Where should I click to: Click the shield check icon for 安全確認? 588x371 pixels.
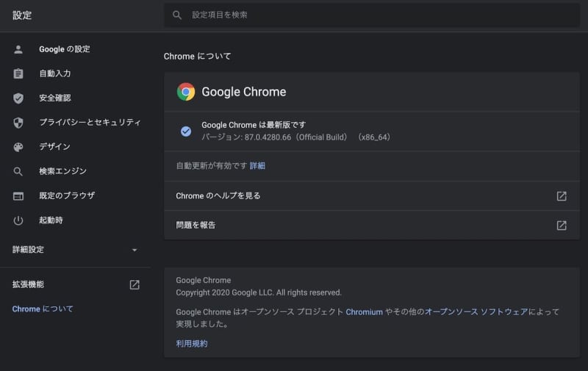[x=18, y=98]
